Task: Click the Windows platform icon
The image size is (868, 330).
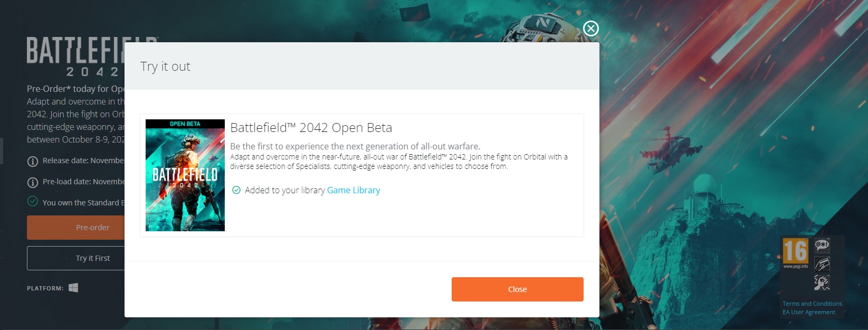Action: click(x=73, y=288)
